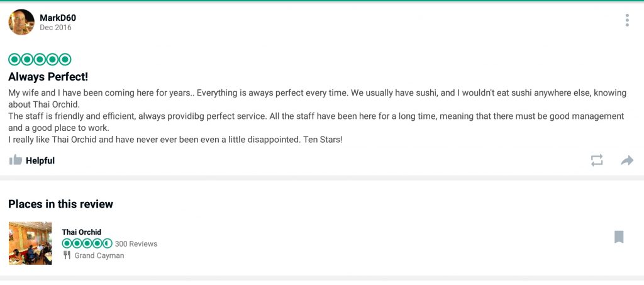644x285 pixels.
Task: Open the three-dot more options menu
Action: (x=627, y=20)
